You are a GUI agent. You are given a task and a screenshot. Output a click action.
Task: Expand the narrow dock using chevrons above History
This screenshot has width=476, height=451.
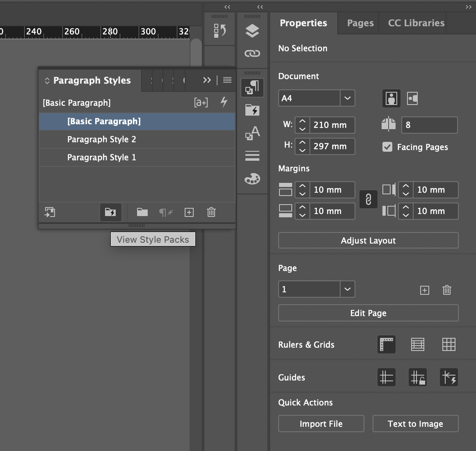point(227,7)
